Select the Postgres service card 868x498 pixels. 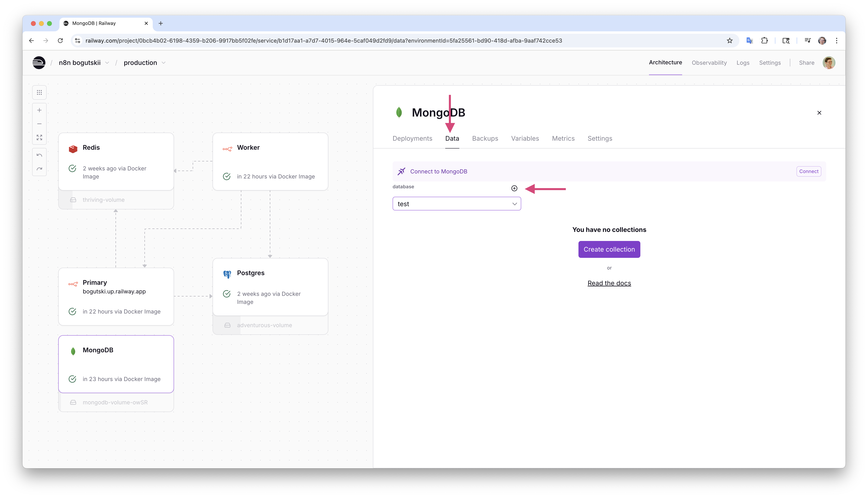[x=270, y=287]
